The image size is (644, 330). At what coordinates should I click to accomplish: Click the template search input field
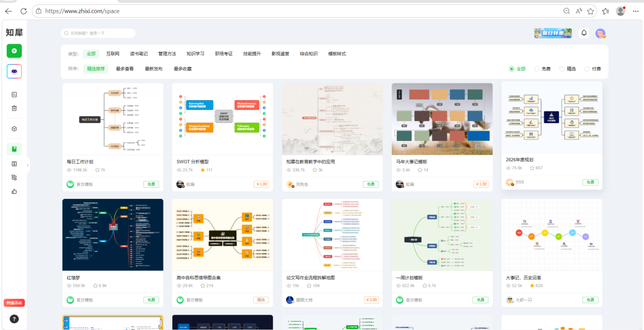click(x=98, y=33)
